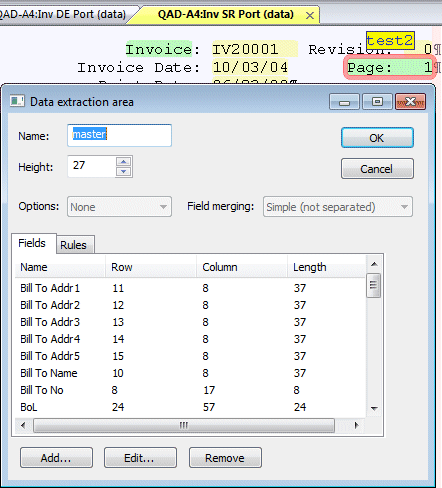Viewport: 442px width, 488px height.
Task: Minimize the Data extraction area dialog
Action: click(x=344, y=102)
